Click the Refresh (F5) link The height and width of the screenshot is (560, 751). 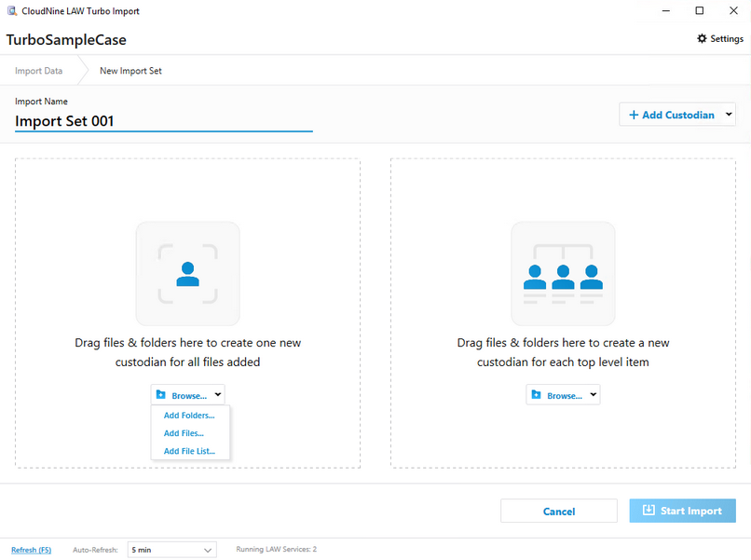tap(31, 550)
